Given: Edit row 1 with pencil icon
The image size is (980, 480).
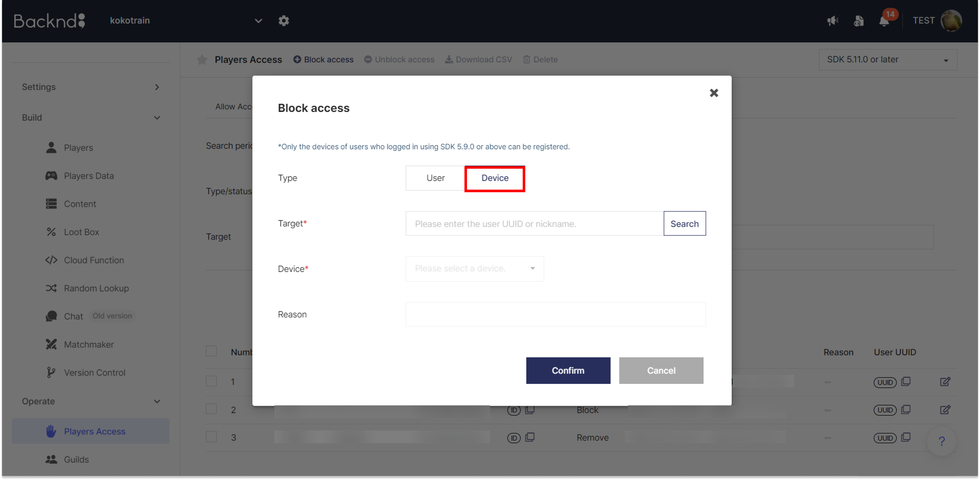Looking at the screenshot, I should pos(945,381).
